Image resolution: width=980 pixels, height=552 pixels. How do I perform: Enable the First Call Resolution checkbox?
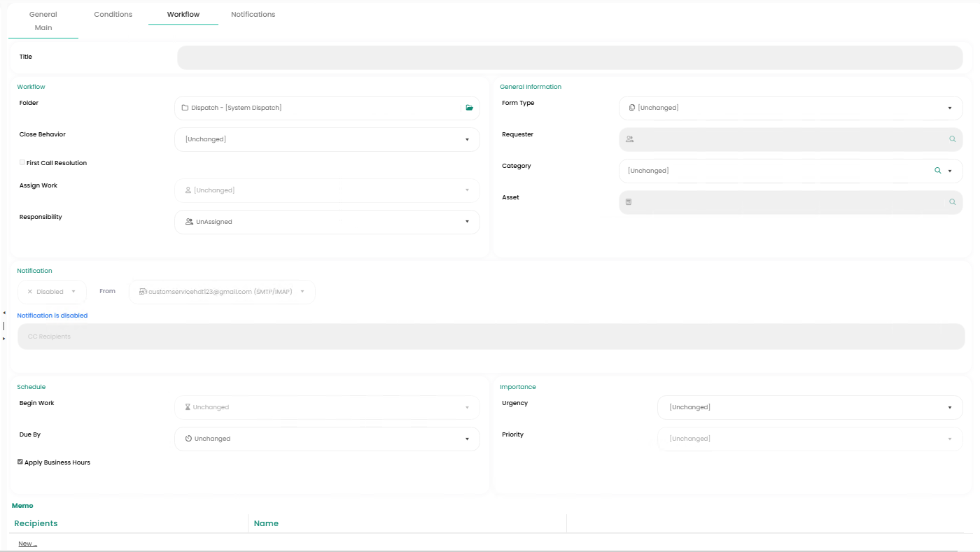point(22,162)
